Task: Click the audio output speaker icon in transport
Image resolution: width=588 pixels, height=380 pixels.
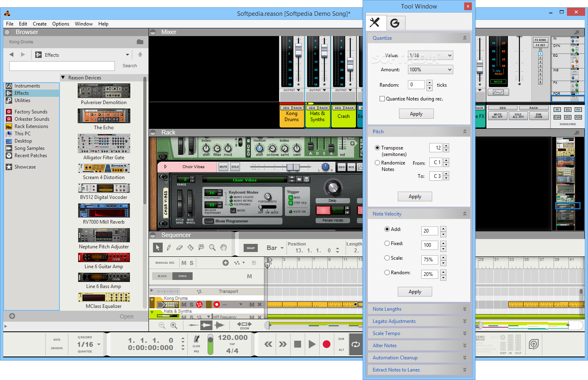Action: 534,344
